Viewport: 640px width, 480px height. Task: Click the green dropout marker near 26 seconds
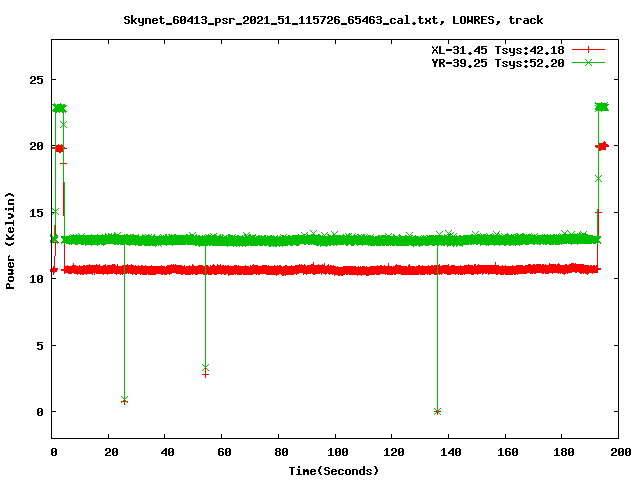[124, 399]
